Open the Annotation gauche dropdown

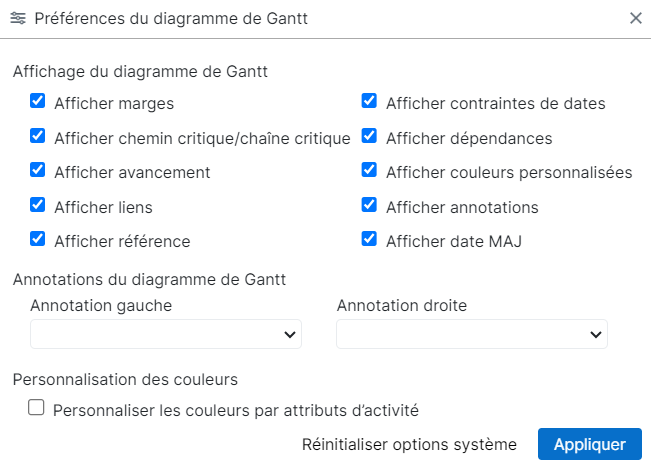[166, 334]
